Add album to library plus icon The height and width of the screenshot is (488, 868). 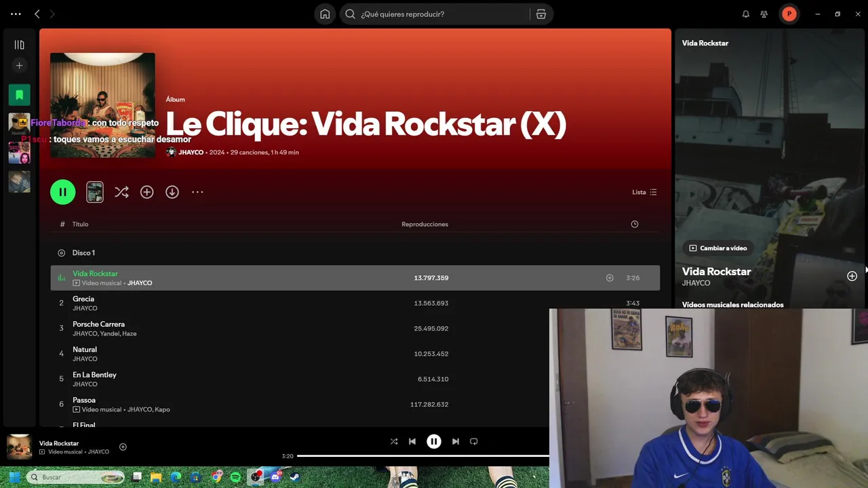tap(146, 192)
